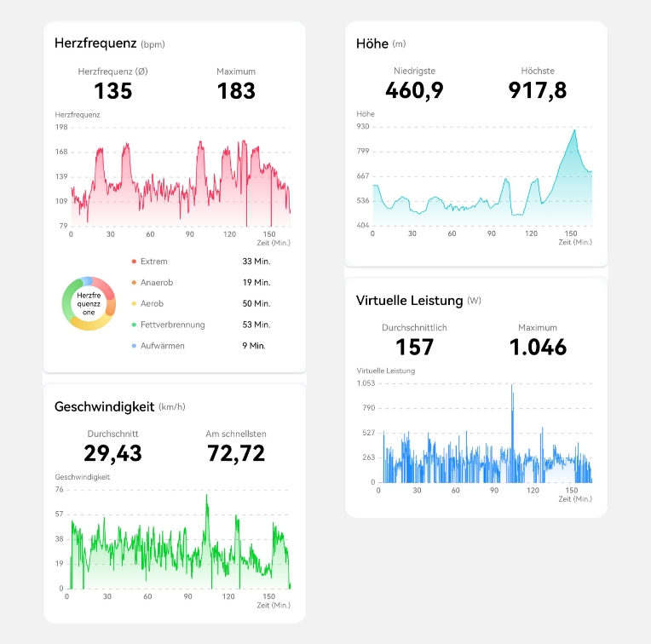This screenshot has width=651, height=644.
Task: Click the average speed value 29,43
Action: point(112,453)
